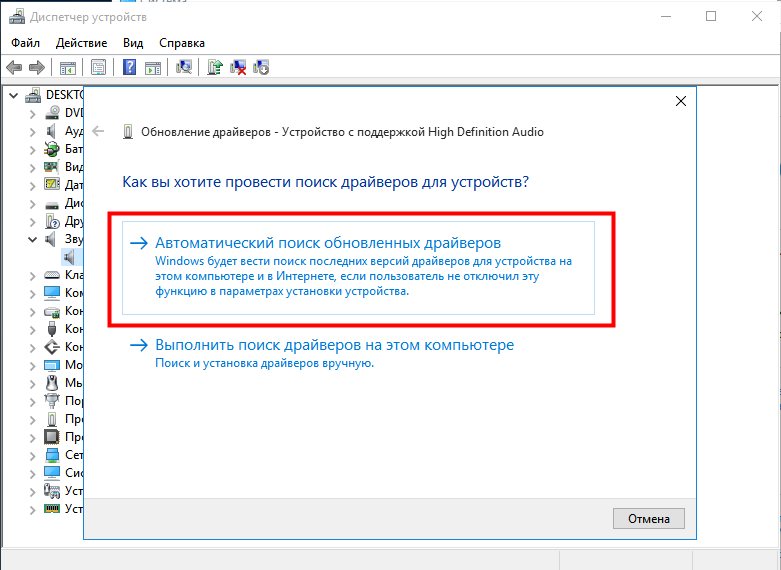The width and height of the screenshot is (781, 570).
Task: Expand the Дис disk drives category
Action: 33,204
